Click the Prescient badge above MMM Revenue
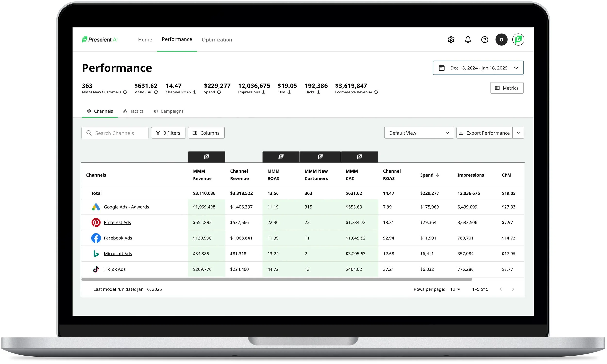This screenshot has height=364, width=607. click(x=207, y=157)
